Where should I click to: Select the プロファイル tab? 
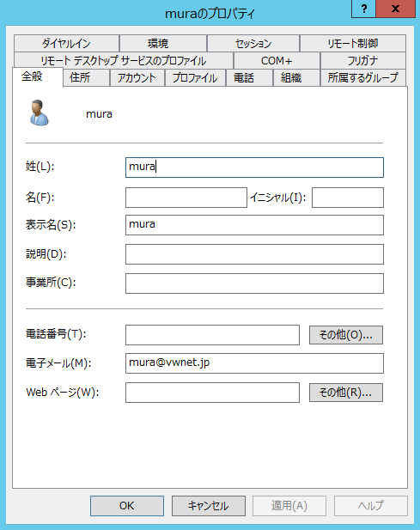[x=195, y=78]
